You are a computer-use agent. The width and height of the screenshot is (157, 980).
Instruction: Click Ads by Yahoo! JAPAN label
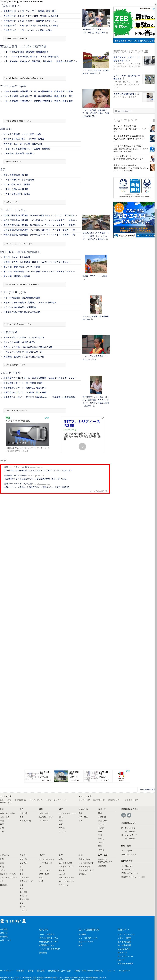(99, 491)
